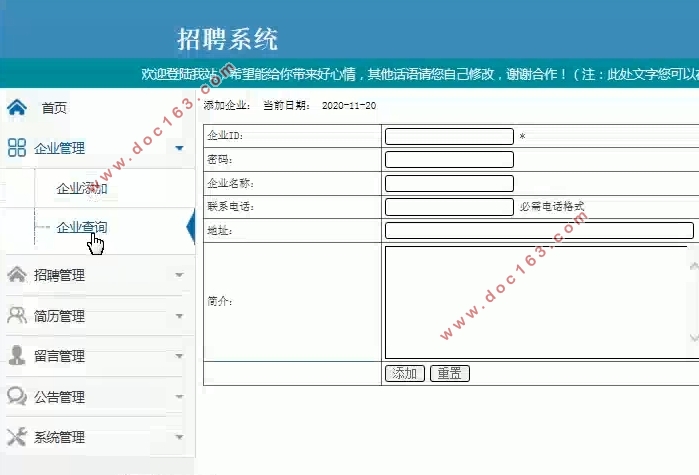Click the 简介 textarea scroll up arrow
Screen dimensions: 699x475
(x=694, y=266)
